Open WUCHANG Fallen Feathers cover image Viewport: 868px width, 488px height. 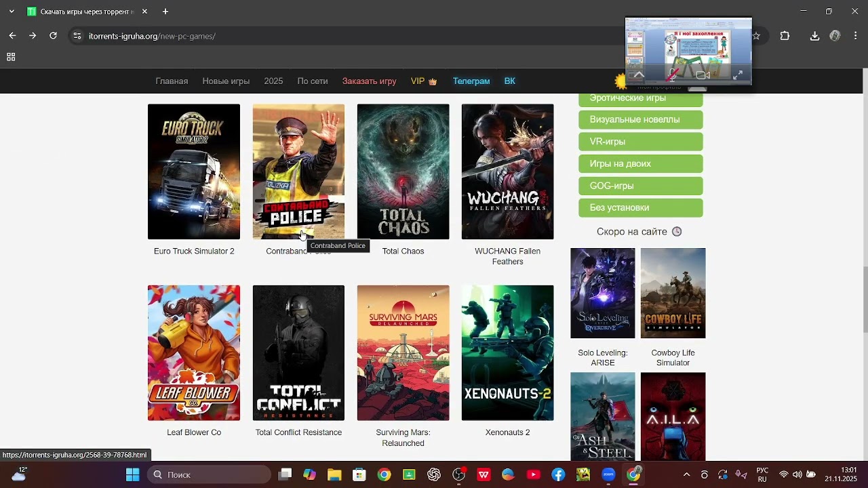click(508, 171)
